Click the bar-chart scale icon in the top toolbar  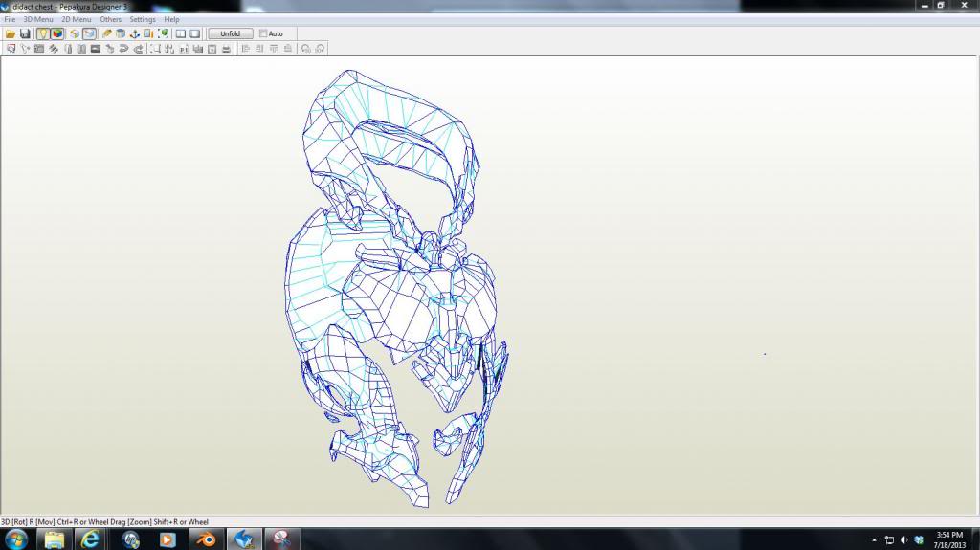tap(148, 33)
